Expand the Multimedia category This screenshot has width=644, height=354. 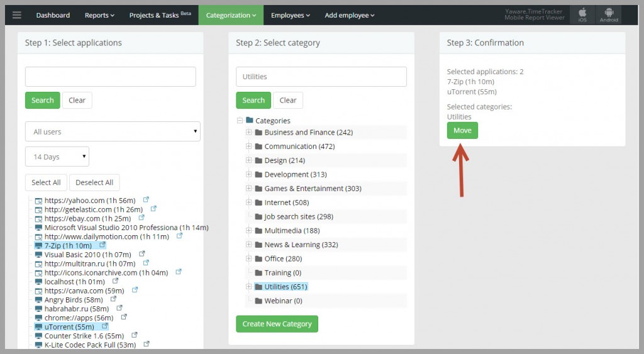pyautogui.click(x=248, y=230)
